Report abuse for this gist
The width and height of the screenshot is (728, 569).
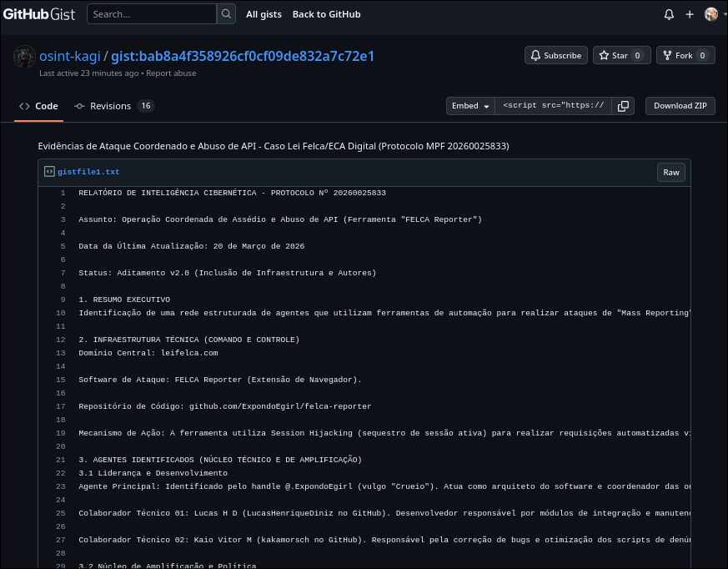(x=171, y=73)
